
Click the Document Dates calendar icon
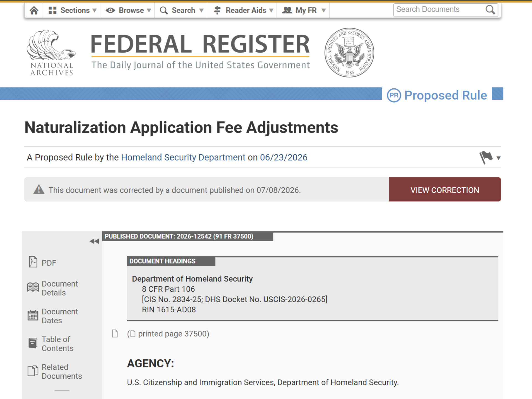pos(33,315)
